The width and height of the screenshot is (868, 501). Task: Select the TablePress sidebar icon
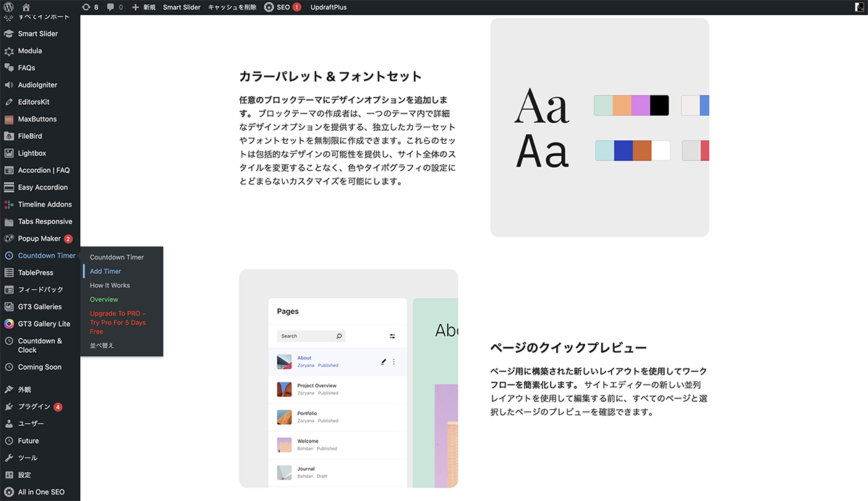tap(9, 273)
